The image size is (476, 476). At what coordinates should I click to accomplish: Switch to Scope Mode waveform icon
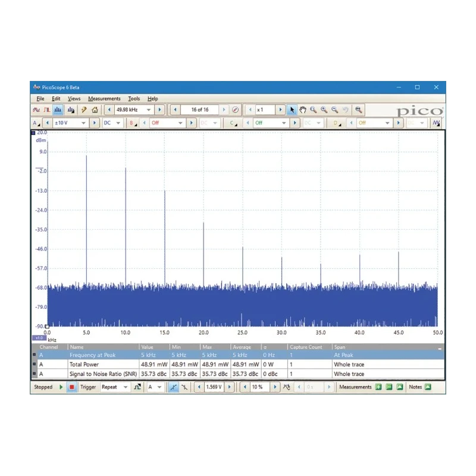[x=36, y=110]
